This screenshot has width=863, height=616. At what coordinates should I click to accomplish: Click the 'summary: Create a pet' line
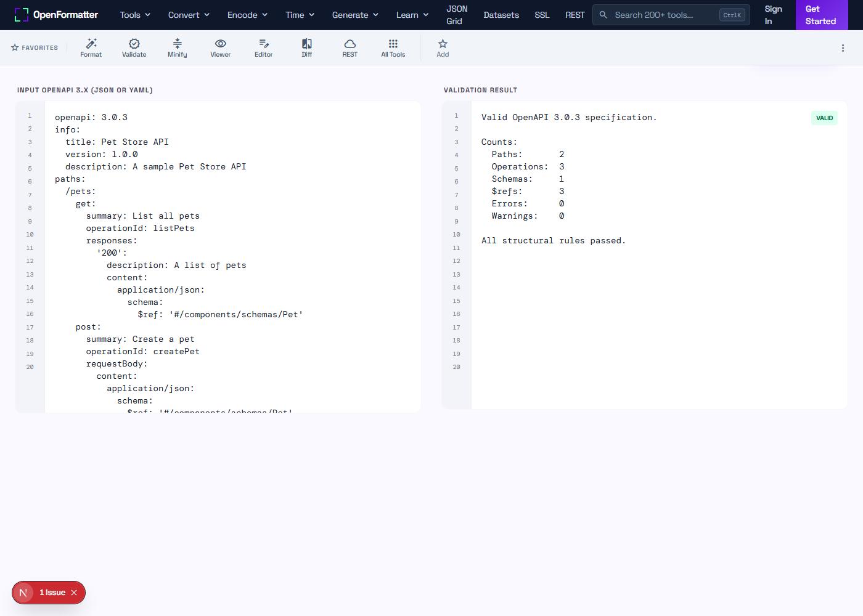(x=141, y=339)
